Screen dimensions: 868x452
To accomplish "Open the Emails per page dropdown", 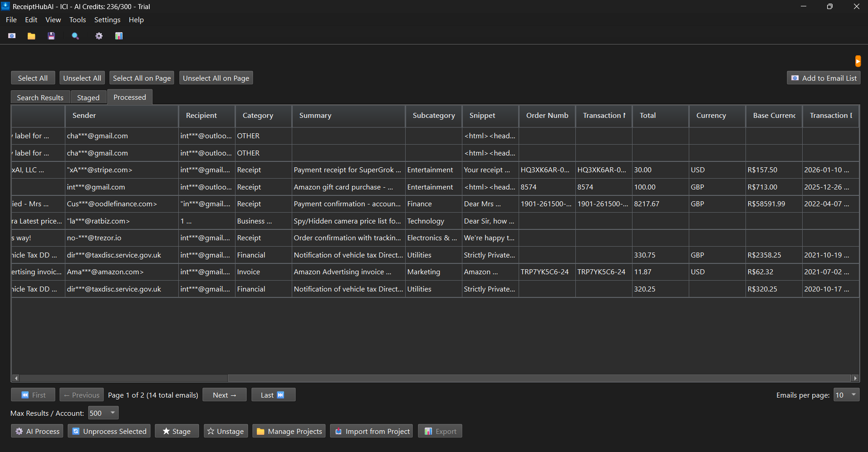I will tap(846, 394).
